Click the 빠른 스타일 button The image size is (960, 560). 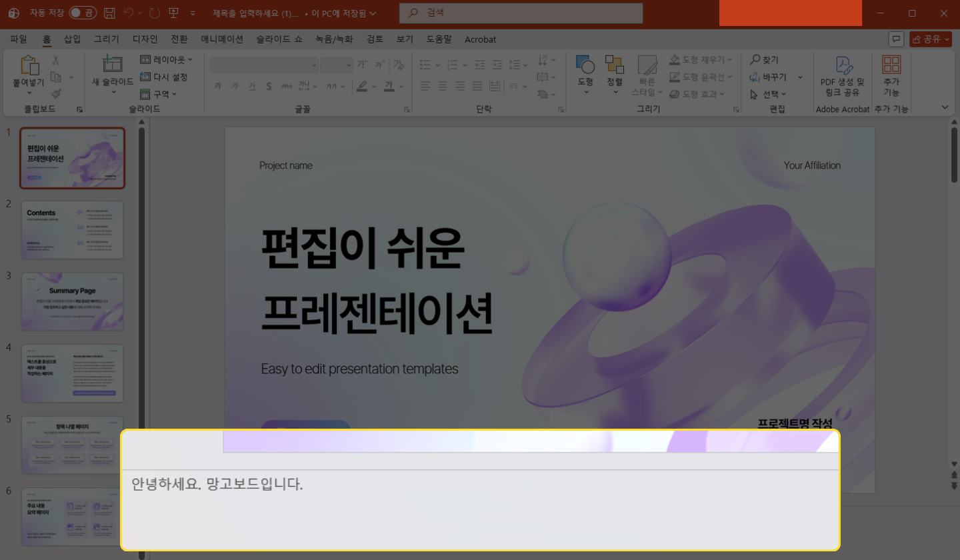(x=647, y=75)
